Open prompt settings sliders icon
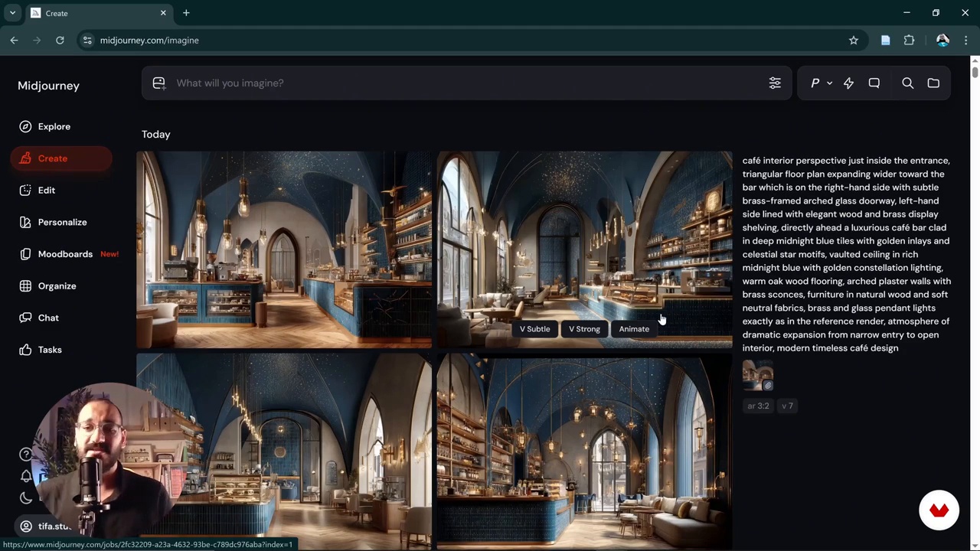The width and height of the screenshot is (980, 551). coord(775,83)
